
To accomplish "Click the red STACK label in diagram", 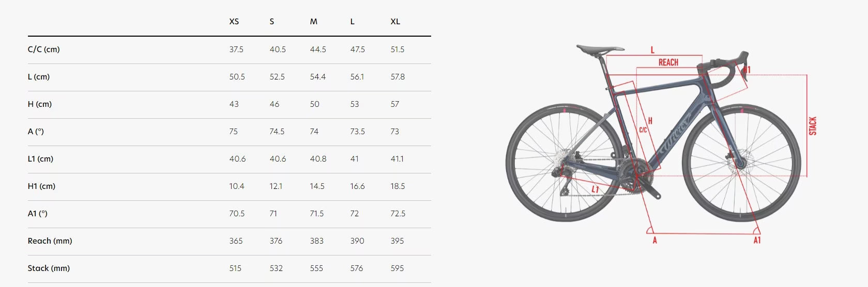I will [813, 126].
